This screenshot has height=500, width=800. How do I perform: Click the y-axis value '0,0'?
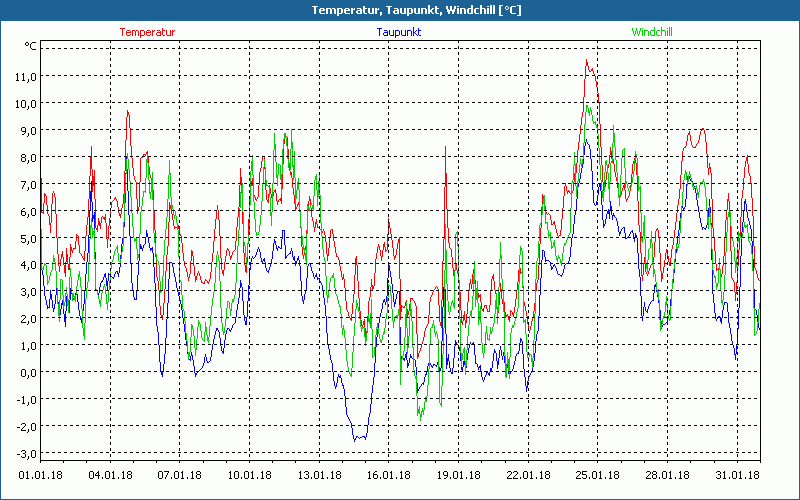(29, 373)
